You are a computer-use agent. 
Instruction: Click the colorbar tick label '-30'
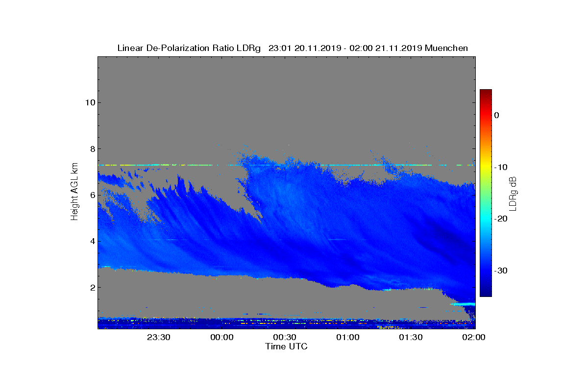500,271
